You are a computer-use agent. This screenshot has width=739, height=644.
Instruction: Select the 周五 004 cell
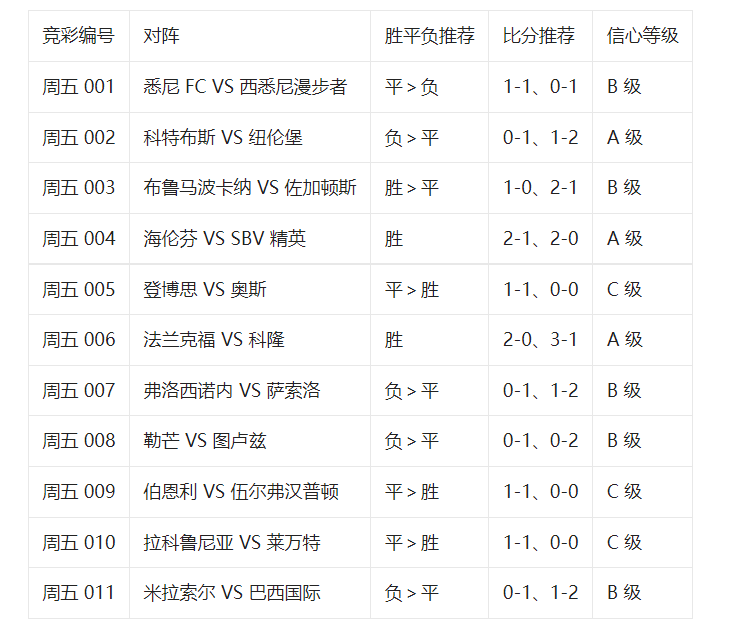(x=79, y=239)
